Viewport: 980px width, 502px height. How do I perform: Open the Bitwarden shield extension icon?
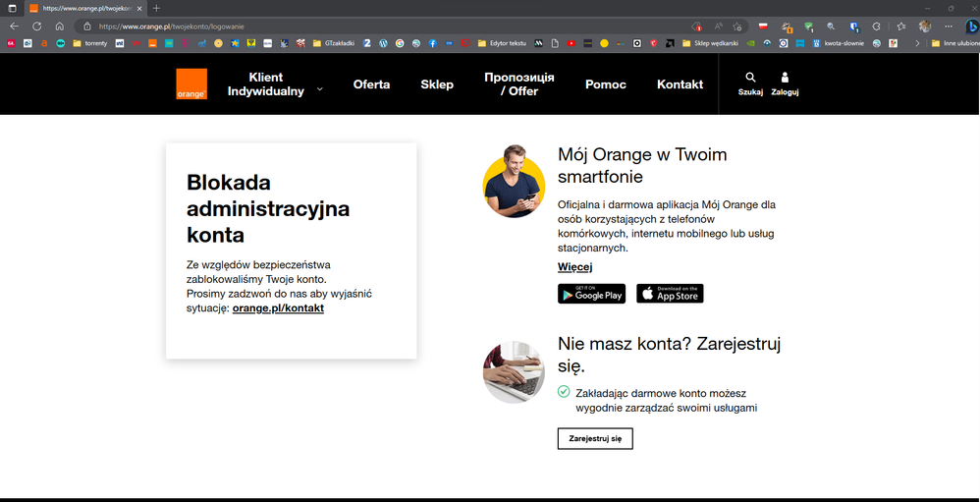(853, 27)
